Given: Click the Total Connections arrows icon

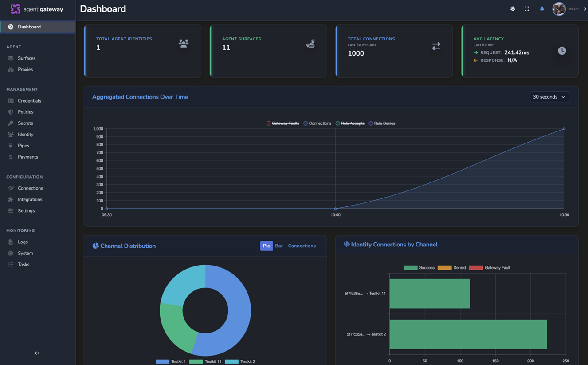Looking at the screenshot, I should pyautogui.click(x=436, y=46).
